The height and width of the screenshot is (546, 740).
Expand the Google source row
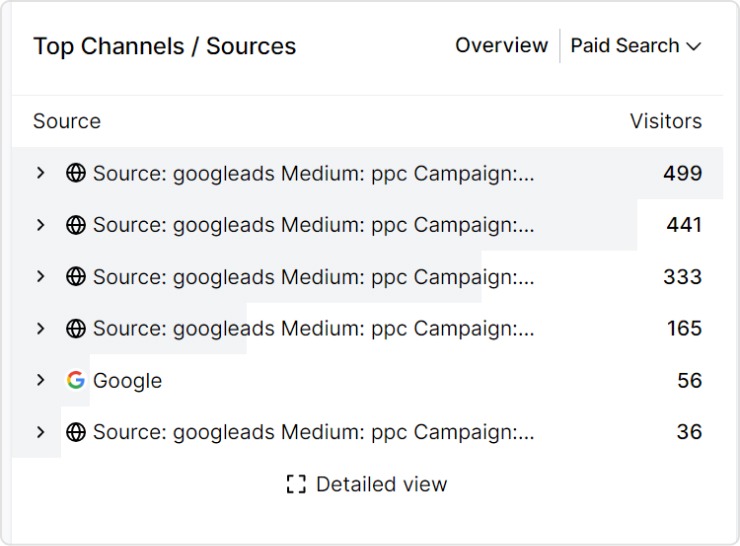(x=41, y=381)
